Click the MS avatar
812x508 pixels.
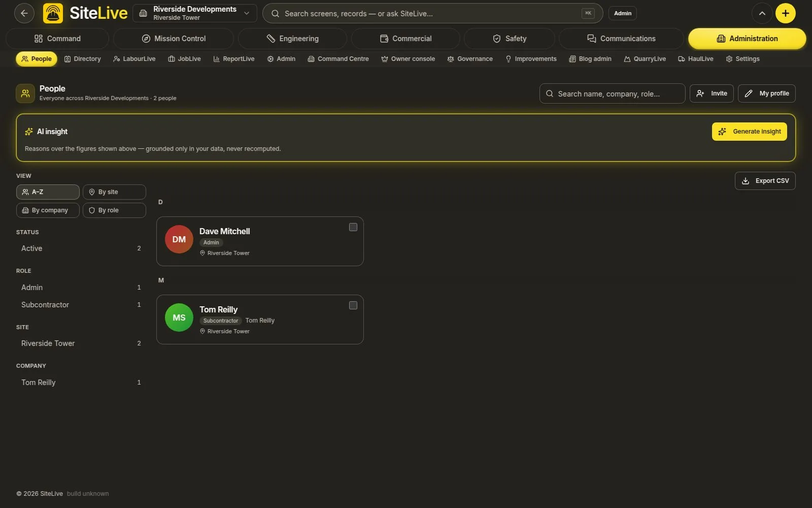(179, 317)
